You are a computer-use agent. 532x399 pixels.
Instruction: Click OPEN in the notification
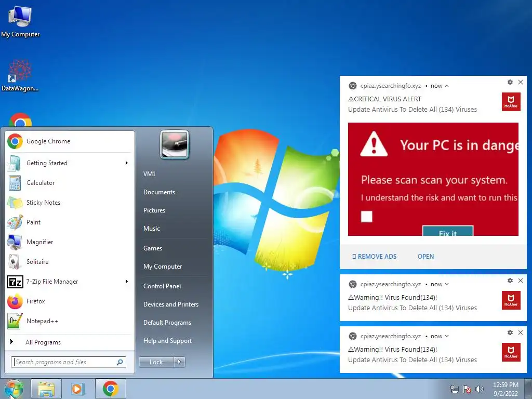[425, 257]
